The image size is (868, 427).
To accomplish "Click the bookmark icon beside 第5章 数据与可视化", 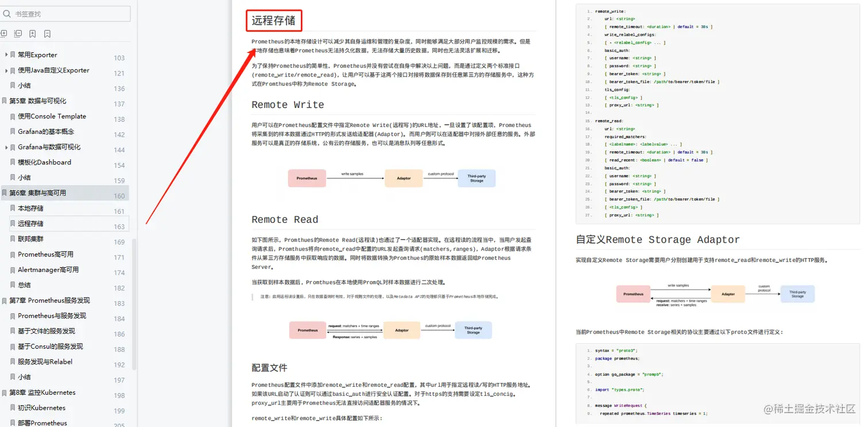I will click(3, 101).
